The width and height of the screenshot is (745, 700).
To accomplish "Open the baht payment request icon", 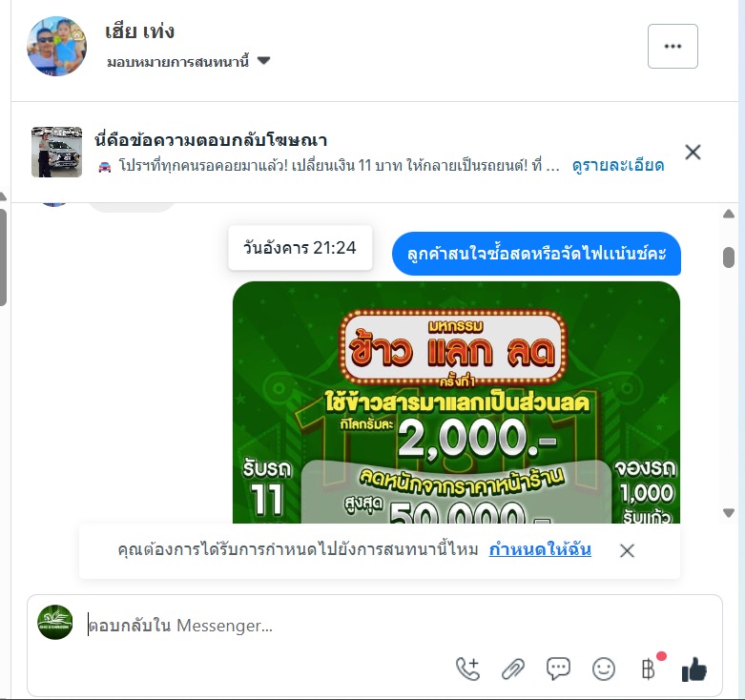I will tap(650, 669).
